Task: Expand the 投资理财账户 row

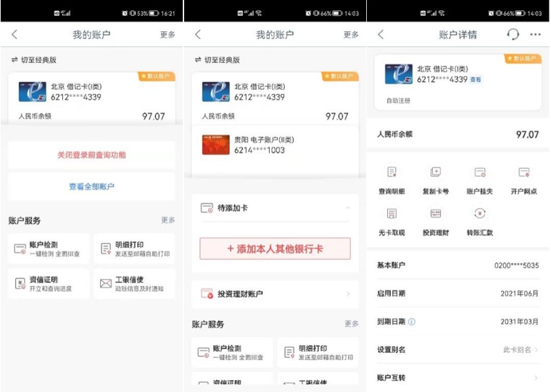Action: coord(275,294)
